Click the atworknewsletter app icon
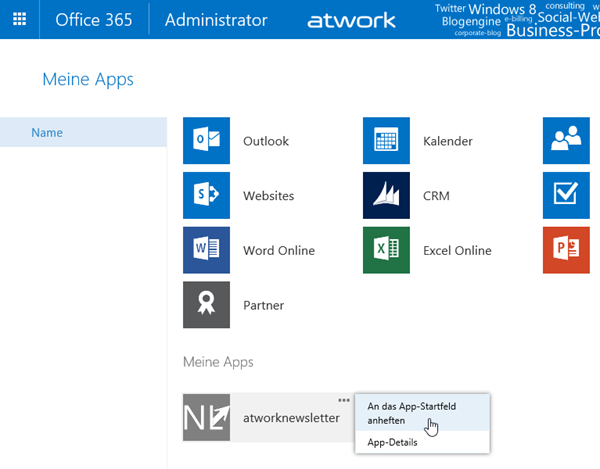The height and width of the screenshot is (469, 600). [x=207, y=417]
